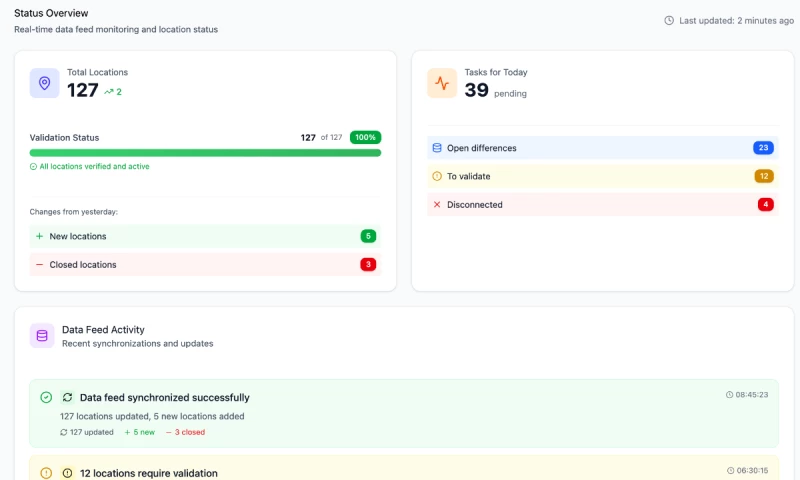The height and width of the screenshot is (480, 800).
Task: Click the highlighted alert icon before 12 locations
Action: [x=67, y=473]
